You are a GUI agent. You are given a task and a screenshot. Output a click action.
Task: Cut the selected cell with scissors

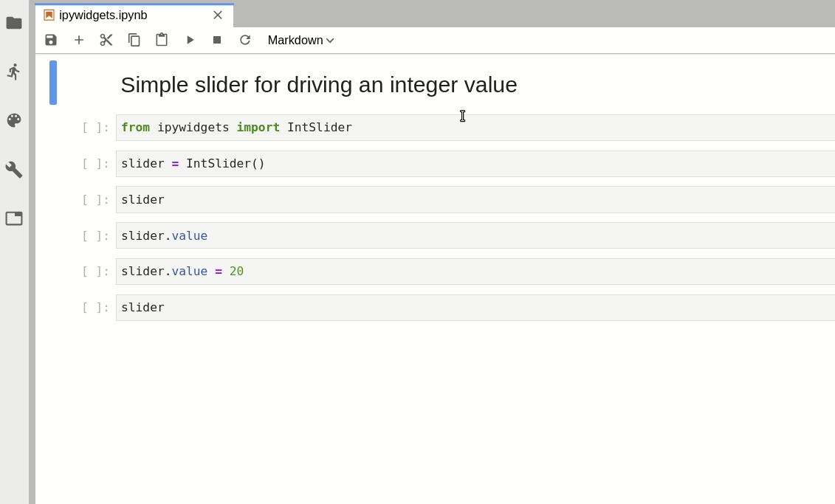106,40
